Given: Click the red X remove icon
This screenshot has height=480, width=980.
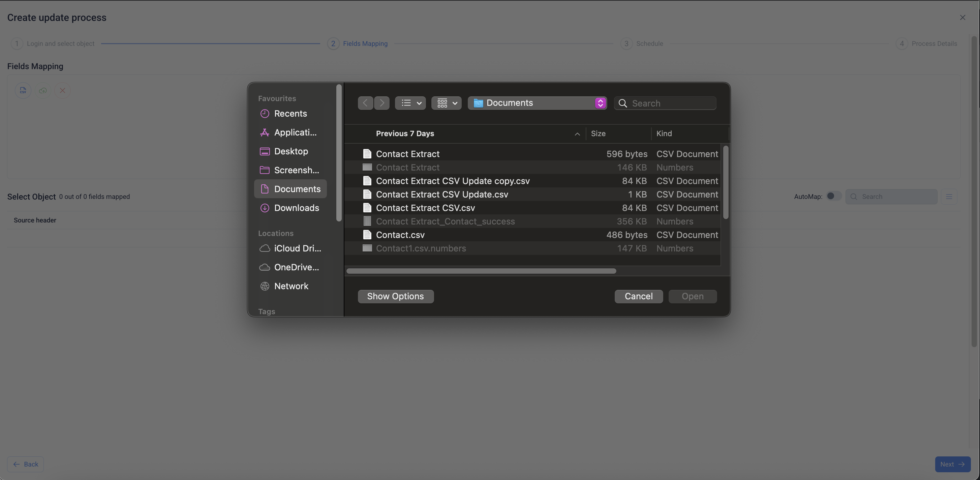Looking at the screenshot, I should click(62, 91).
